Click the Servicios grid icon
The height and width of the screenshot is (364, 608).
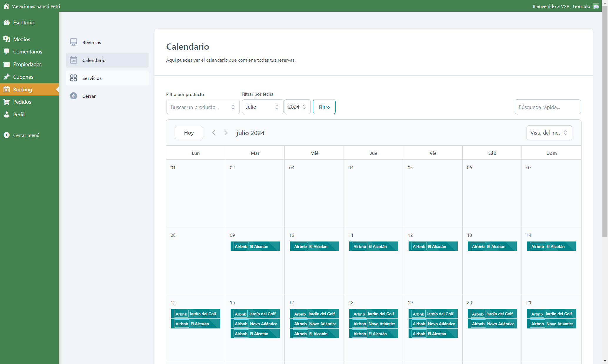click(74, 78)
